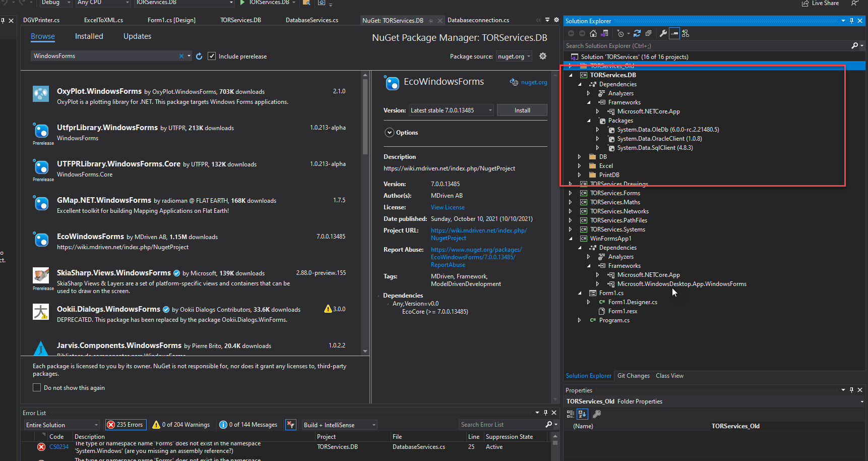Image resolution: width=868 pixels, height=461 pixels.
Task: Click the Alphabetical sort icon in Properties
Action: click(582, 414)
